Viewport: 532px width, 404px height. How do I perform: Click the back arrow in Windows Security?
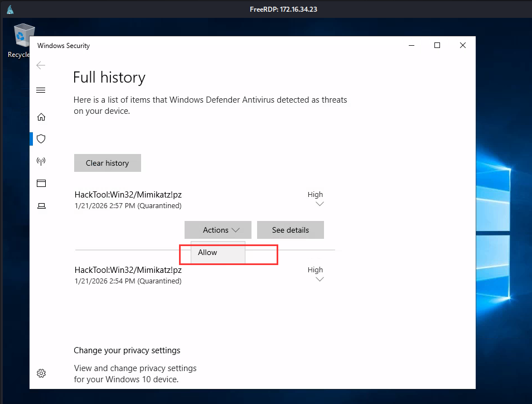point(41,65)
